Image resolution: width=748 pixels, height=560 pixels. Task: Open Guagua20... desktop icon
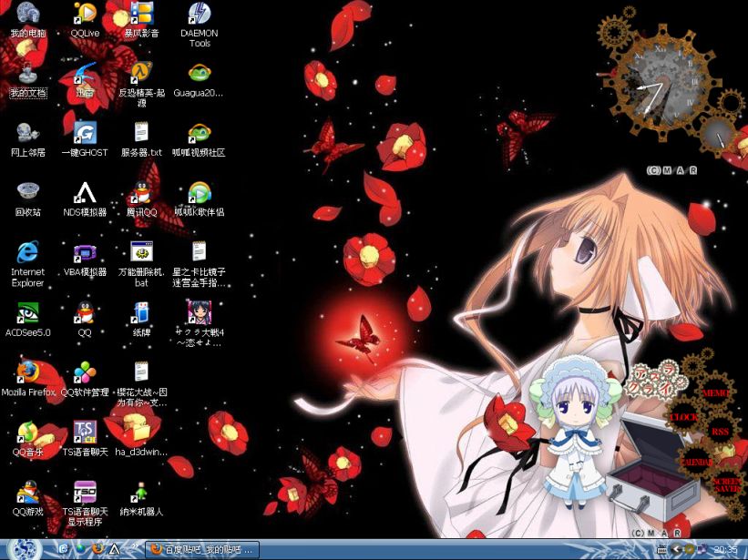click(199, 80)
